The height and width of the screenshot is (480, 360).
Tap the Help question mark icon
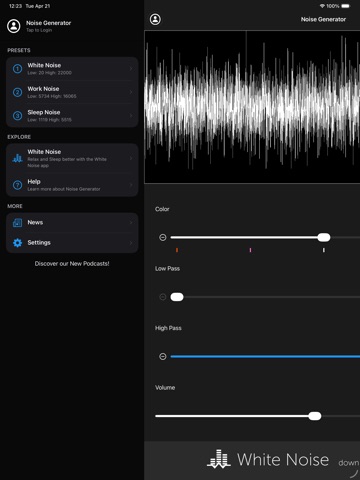tap(17, 185)
